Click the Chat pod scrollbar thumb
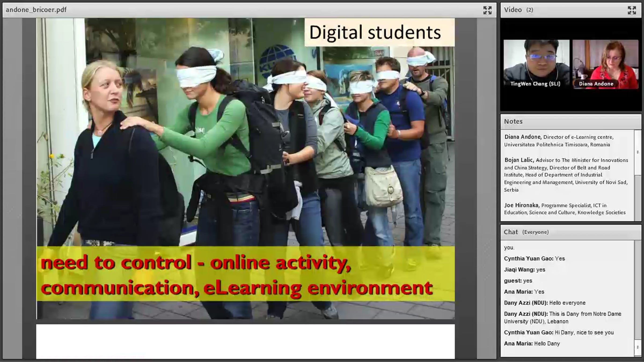The height and width of the screenshot is (362, 644). pyautogui.click(x=638, y=347)
